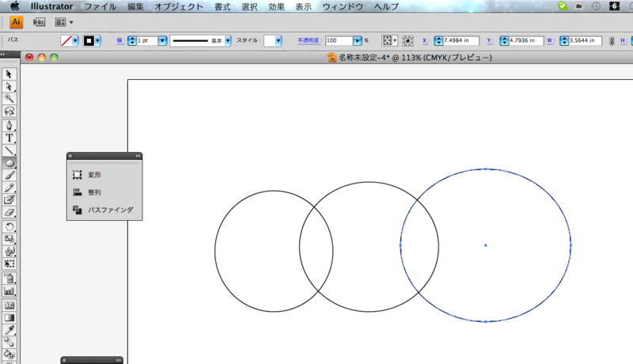Image resolution: width=633 pixels, height=364 pixels.
Task: Open the ファイル (File) menu
Action: 100,6
